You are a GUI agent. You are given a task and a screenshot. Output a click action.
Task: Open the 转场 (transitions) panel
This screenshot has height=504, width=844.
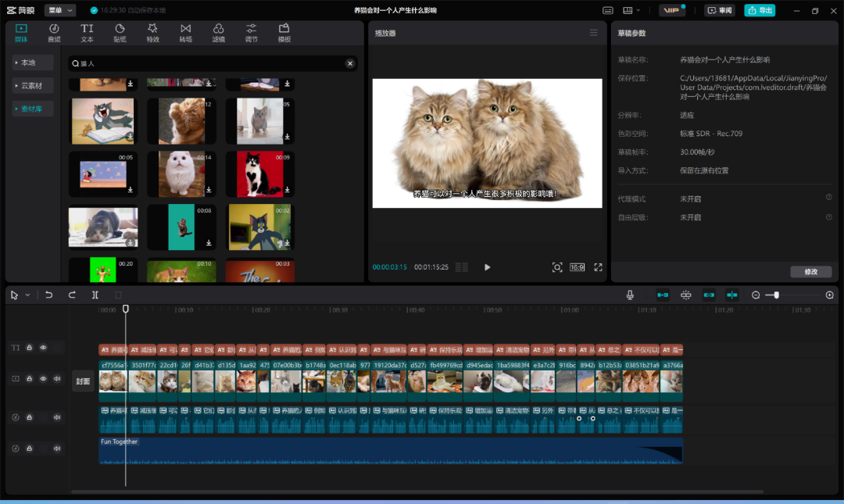point(185,33)
